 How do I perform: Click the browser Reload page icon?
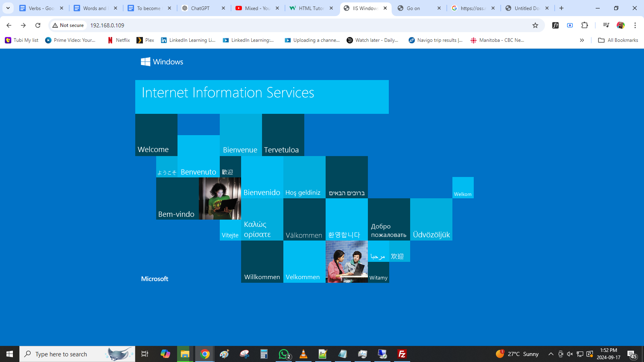click(38, 25)
